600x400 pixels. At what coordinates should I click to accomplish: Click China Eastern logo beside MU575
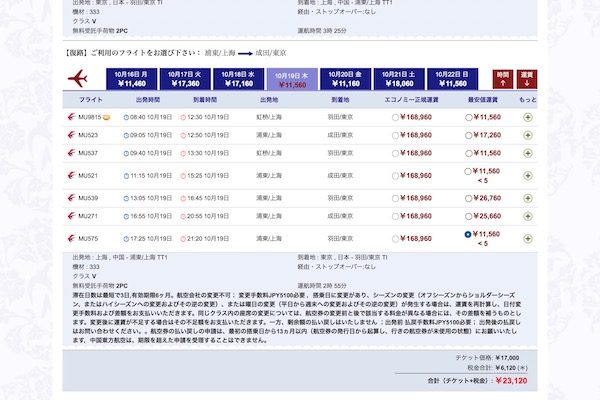click(x=71, y=238)
